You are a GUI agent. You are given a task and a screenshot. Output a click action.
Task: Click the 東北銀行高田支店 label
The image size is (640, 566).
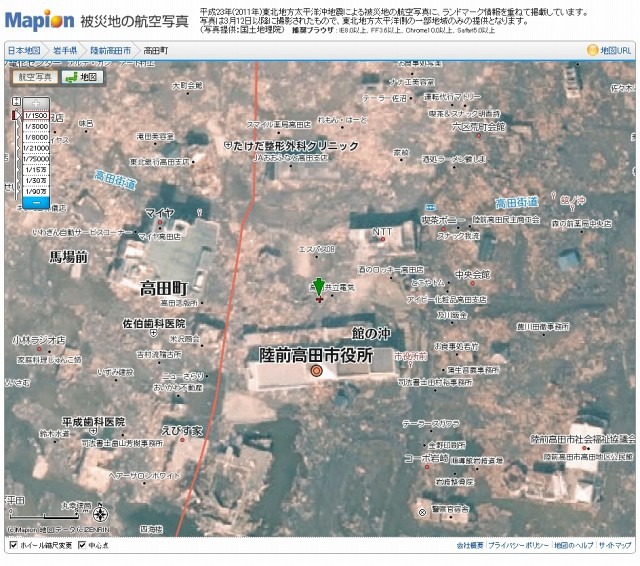pos(160,162)
